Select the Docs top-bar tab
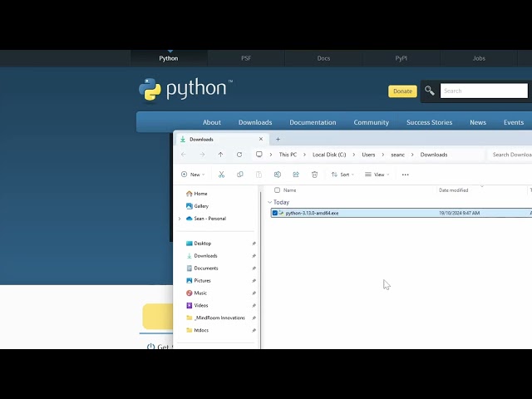This screenshot has height=399, width=532. pyautogui.click(x=323, y=58)
